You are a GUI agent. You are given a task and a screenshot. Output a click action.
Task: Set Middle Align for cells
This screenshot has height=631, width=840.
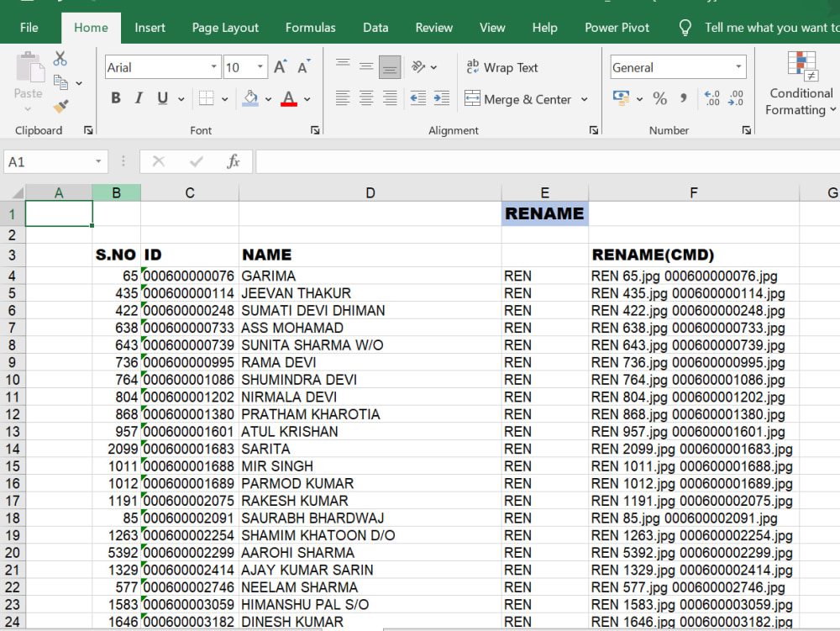point(366,67)
